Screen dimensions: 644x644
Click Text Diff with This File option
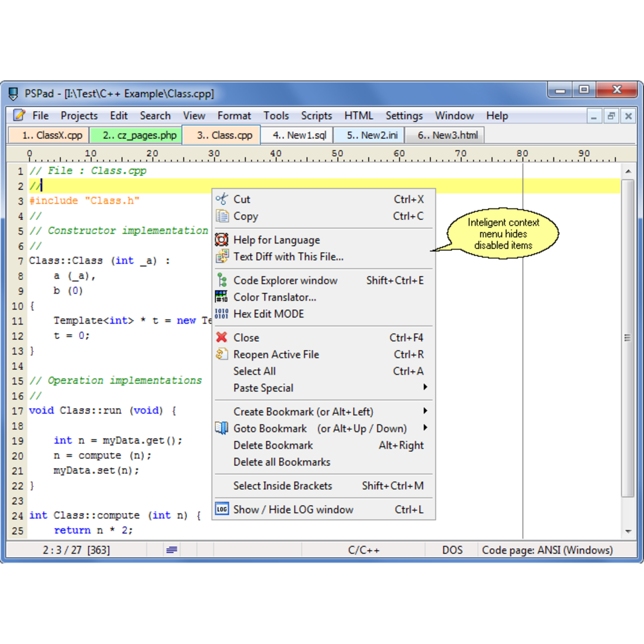tap(288, 257)
